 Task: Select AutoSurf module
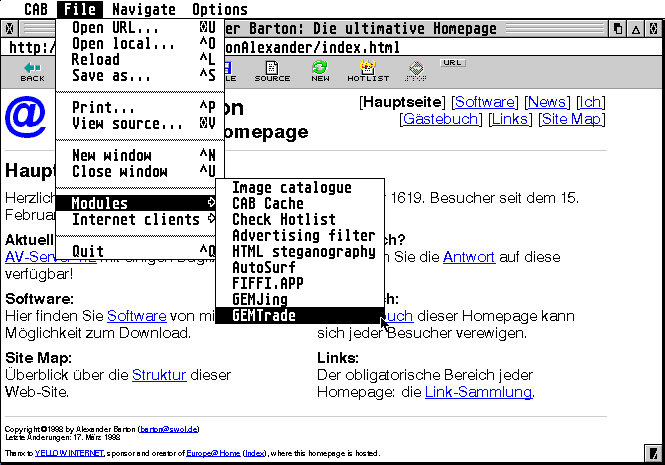coord(300,267)
